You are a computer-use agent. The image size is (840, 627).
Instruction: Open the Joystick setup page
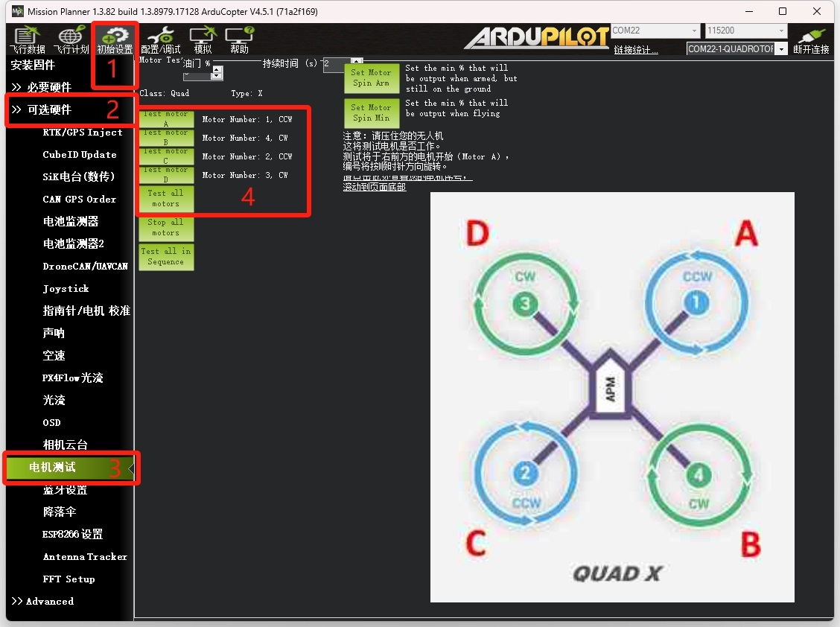click(66, 289)
